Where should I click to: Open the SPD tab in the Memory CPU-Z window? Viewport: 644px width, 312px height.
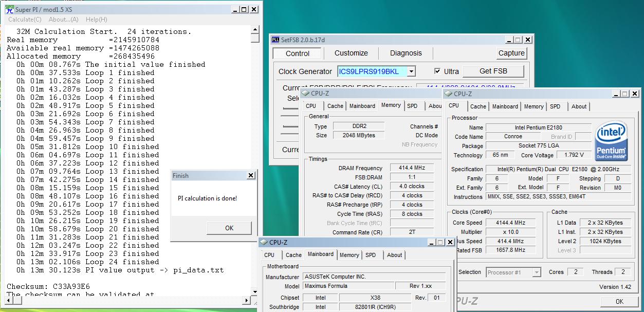(x=412, y=106)
